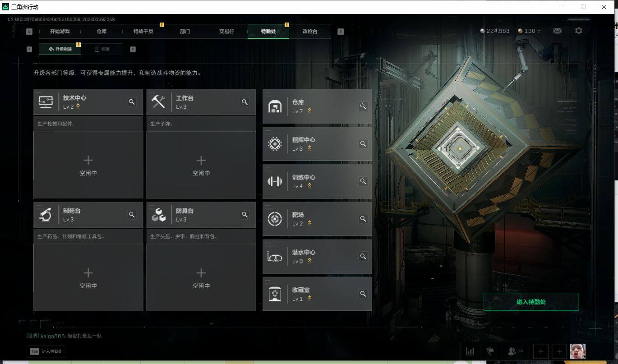Viewport: 618px width, 364px height.
Task: Expand the 指挥中心 Lv.3 row
Action: [317, 144]
